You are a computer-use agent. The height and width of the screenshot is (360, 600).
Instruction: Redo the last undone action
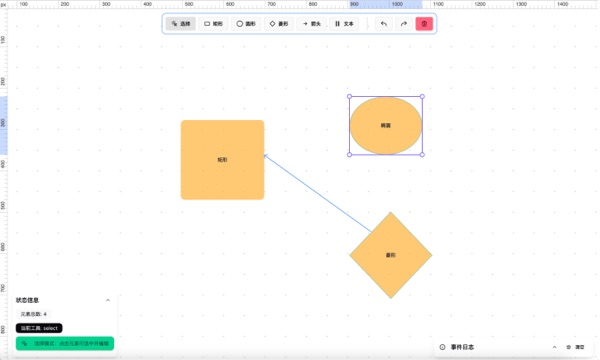pyautogui.click(x=404, y=24)
